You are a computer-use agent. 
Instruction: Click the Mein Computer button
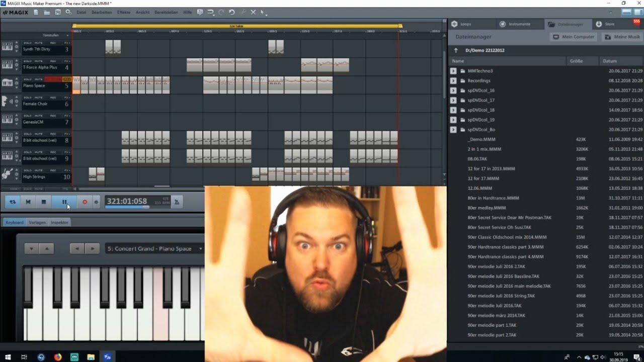coord(574,37)
